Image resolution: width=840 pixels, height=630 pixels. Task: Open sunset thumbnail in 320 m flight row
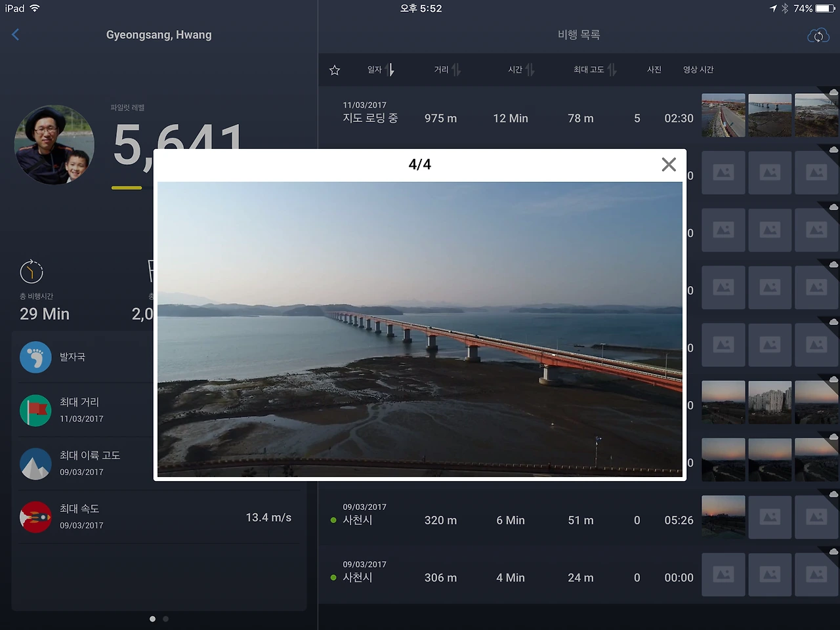[x=723, y=517]
